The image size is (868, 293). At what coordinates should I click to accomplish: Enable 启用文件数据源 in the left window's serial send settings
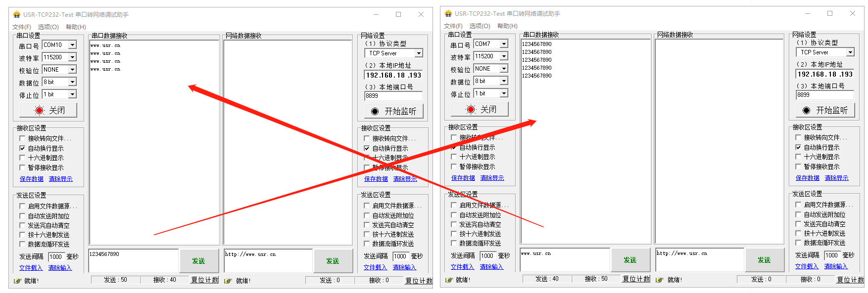click(22, 206)
